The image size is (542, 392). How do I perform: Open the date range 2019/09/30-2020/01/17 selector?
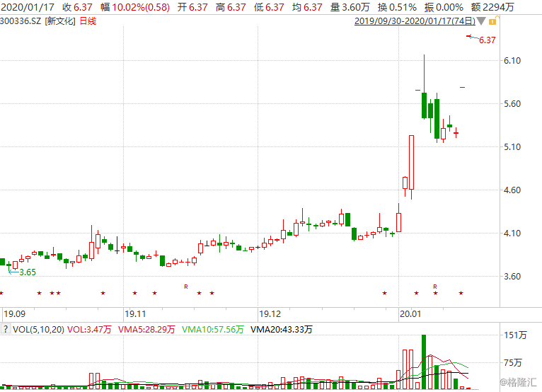coord(415,21)
